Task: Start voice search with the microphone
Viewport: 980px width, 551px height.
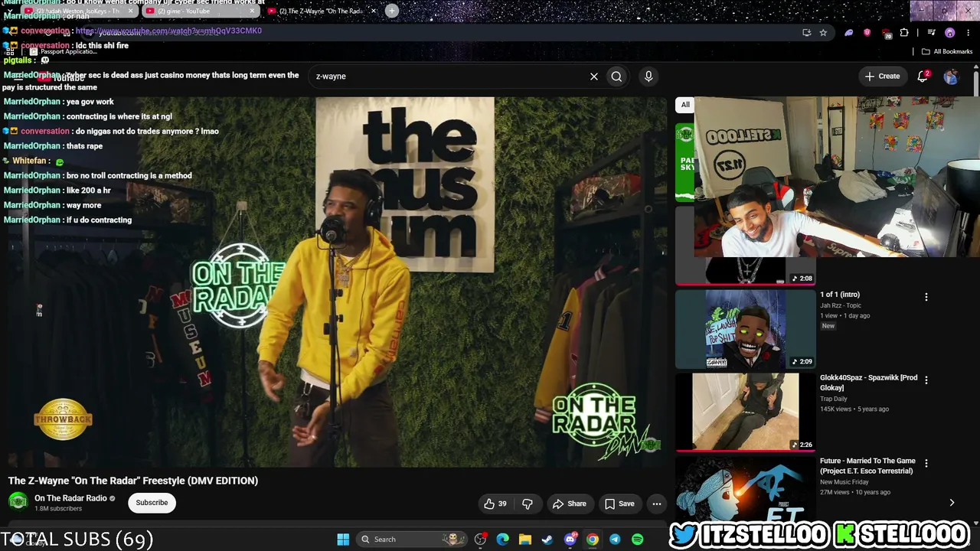Action: pyautogui.click(x=648, y=77)
